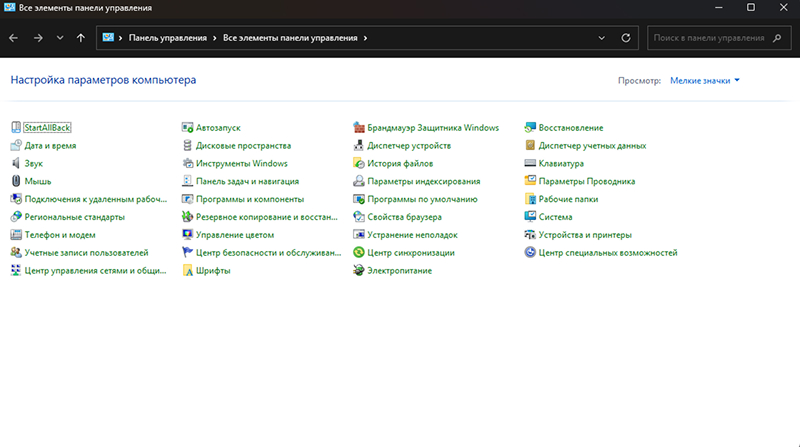Open the StartAllBack icon
The image size is (800, 447).
coord(16,128)
